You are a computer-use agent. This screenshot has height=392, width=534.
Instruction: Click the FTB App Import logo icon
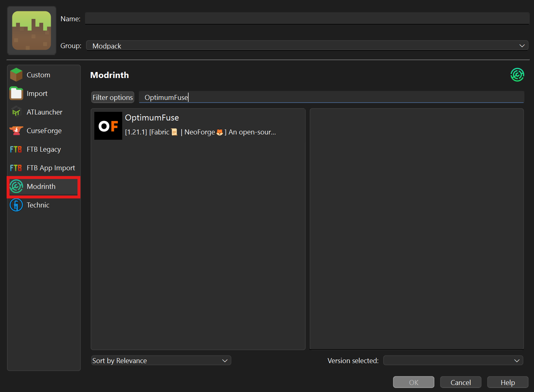point(16,168)
